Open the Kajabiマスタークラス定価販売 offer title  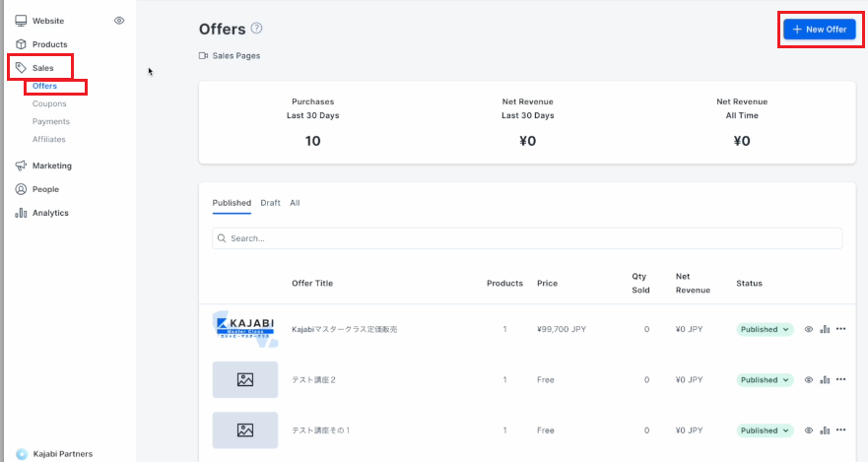pos(344,329)
